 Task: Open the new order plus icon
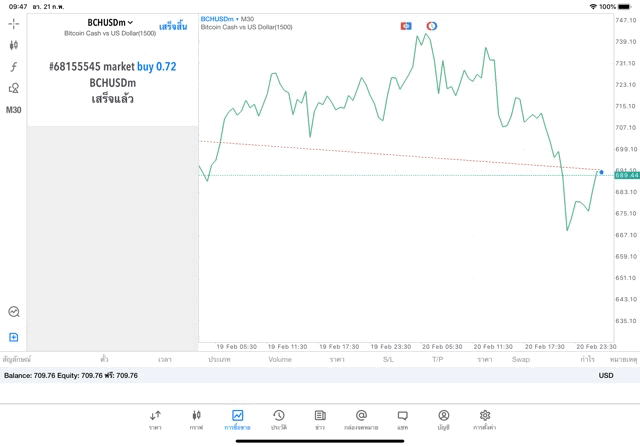(x=13, y=337)
